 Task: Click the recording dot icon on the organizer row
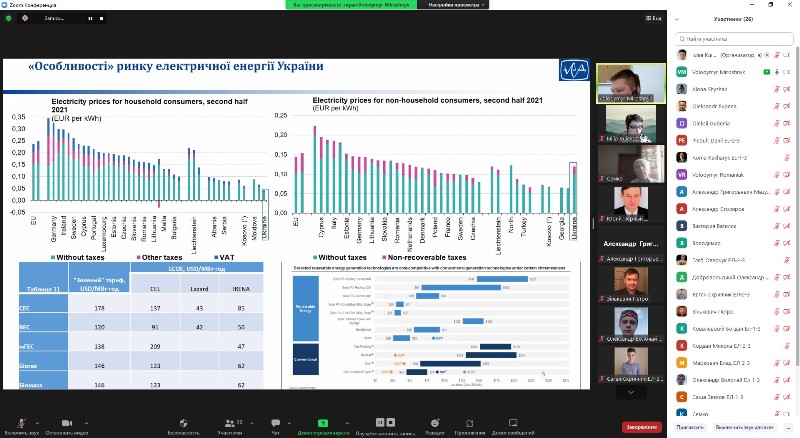coord(767,55)
